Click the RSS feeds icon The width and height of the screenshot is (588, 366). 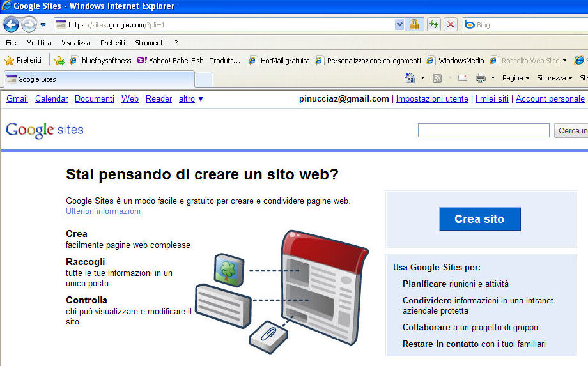coord(437,79)
